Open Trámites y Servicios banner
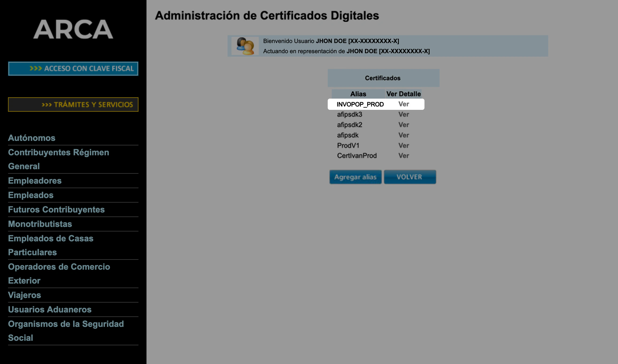The width and height of the screenshot is (618, 364). (x=73, y=104)
